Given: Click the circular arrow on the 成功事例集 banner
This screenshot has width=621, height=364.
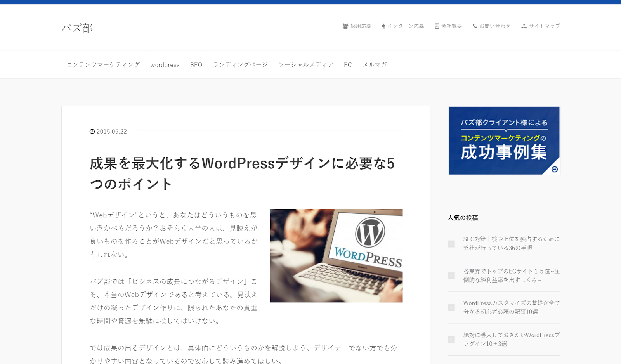Looking at the screenshot, I should pos(555,169).
